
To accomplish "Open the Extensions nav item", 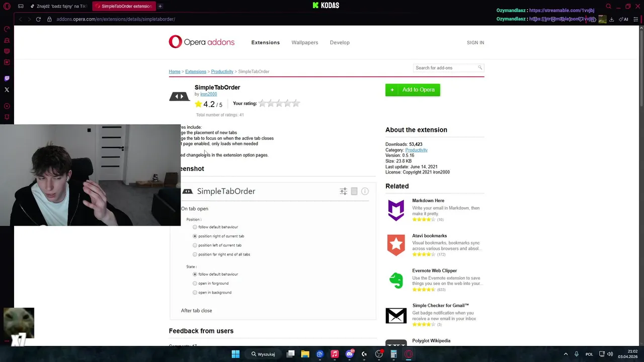I will (265, 42).
